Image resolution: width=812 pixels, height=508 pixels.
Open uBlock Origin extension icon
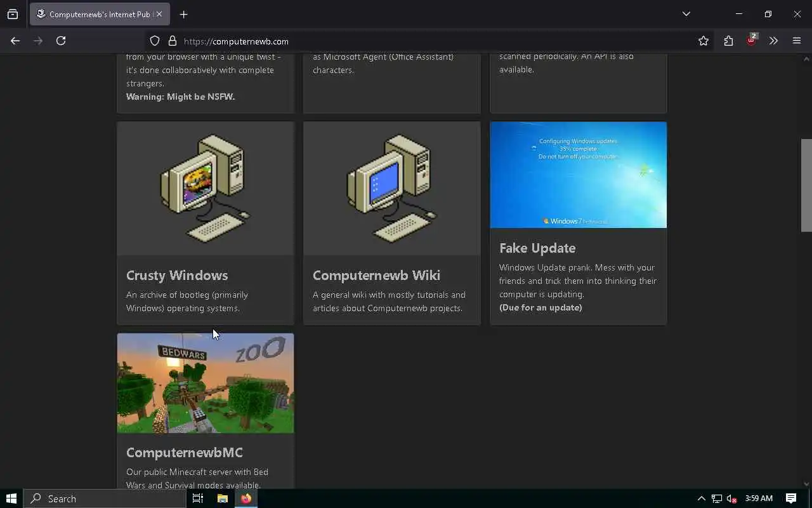pyautogui.click(x=751, y=41)
